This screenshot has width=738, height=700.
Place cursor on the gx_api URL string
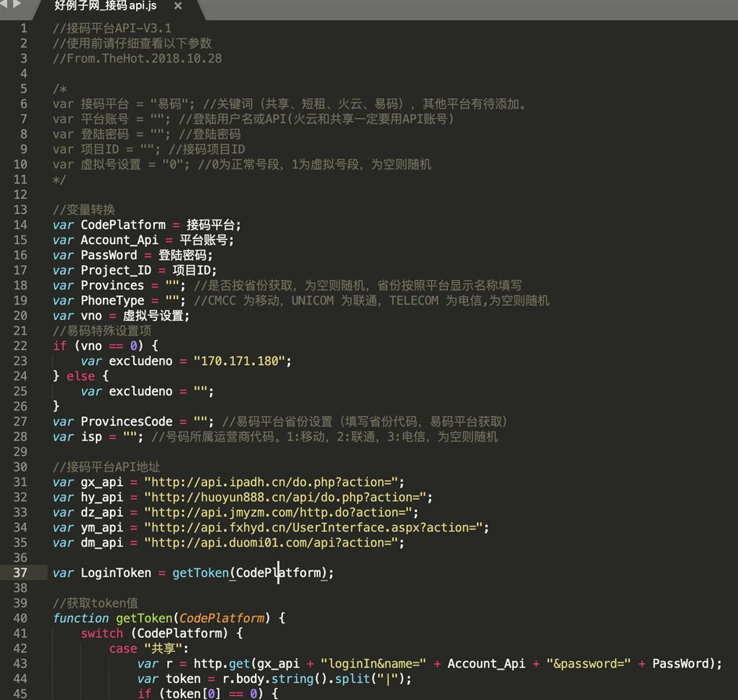coord(274,483)
